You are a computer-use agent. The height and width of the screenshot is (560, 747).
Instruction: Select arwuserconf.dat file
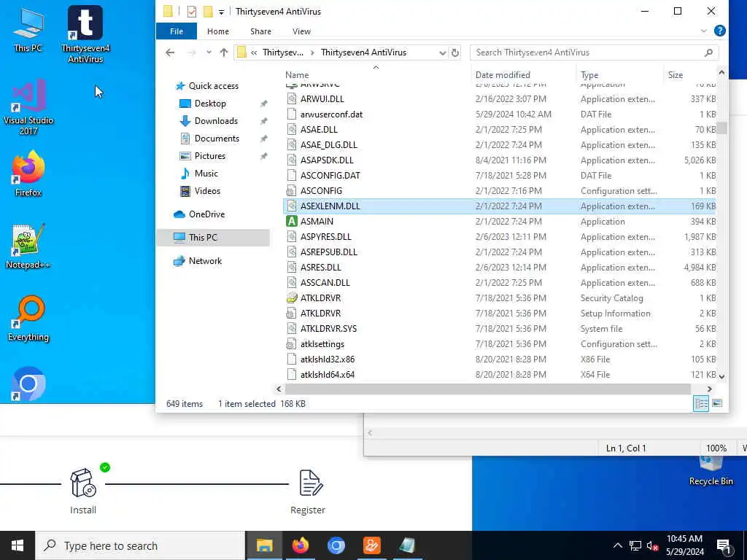(331, 114)
